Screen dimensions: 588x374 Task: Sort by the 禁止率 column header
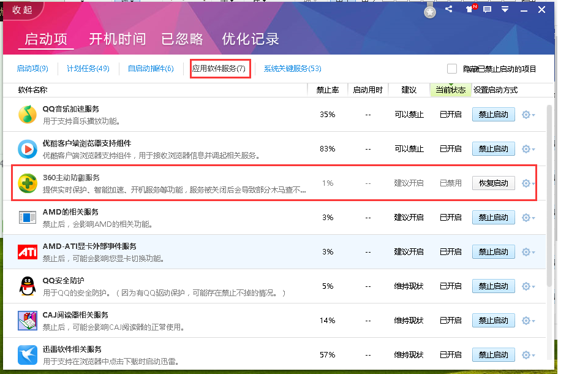(x=328, y=90)
